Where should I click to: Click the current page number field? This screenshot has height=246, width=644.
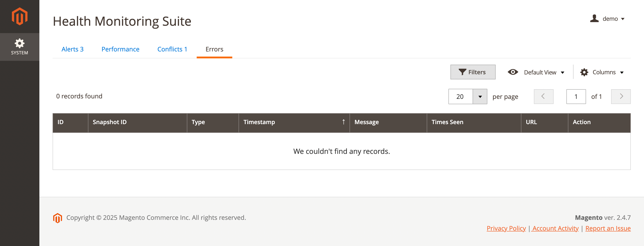coord(576,97)
